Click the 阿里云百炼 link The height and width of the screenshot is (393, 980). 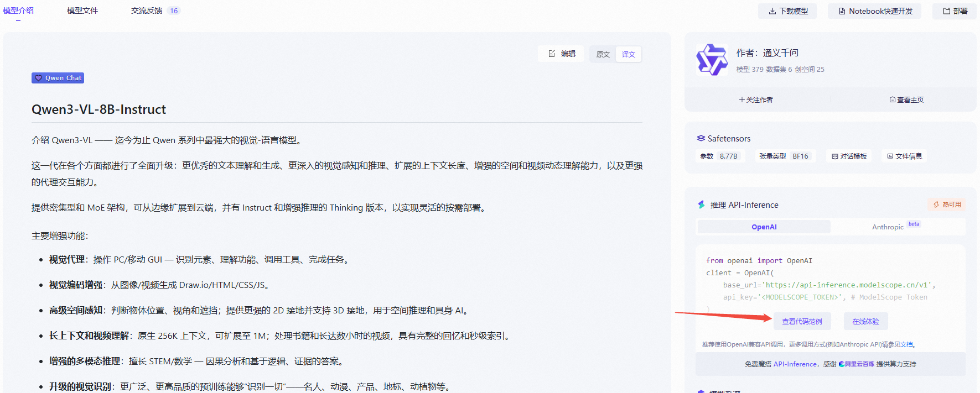point(857,364)
